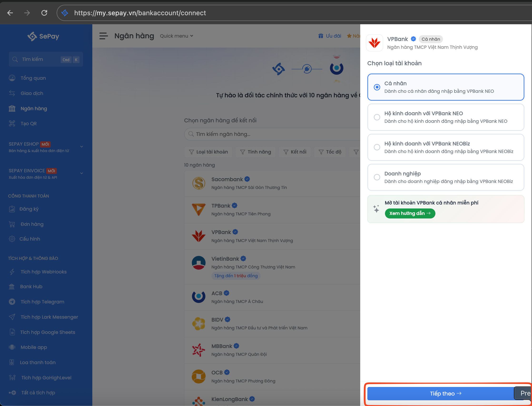Click the green Xem hướng dẫn button

(410, 213)
